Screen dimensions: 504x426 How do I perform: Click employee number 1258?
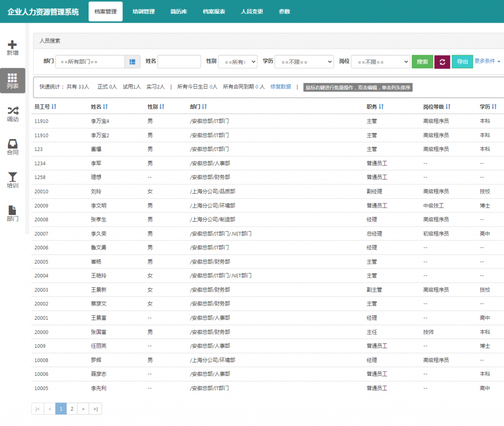[40, 178]
